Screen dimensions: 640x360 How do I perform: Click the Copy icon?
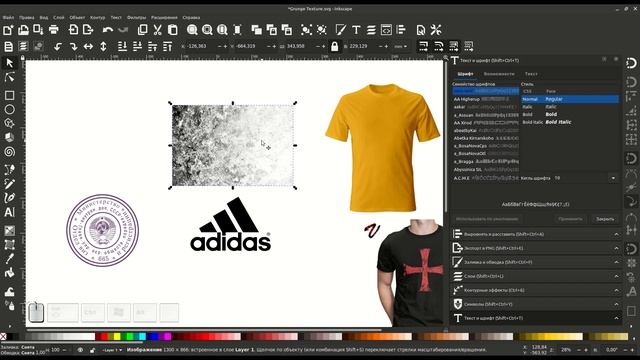[x=142, y=30]
